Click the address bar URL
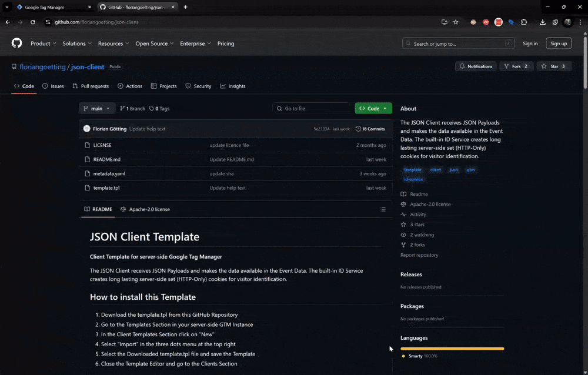This screenshot has height=375, width=588. click(x=96, y=22)
